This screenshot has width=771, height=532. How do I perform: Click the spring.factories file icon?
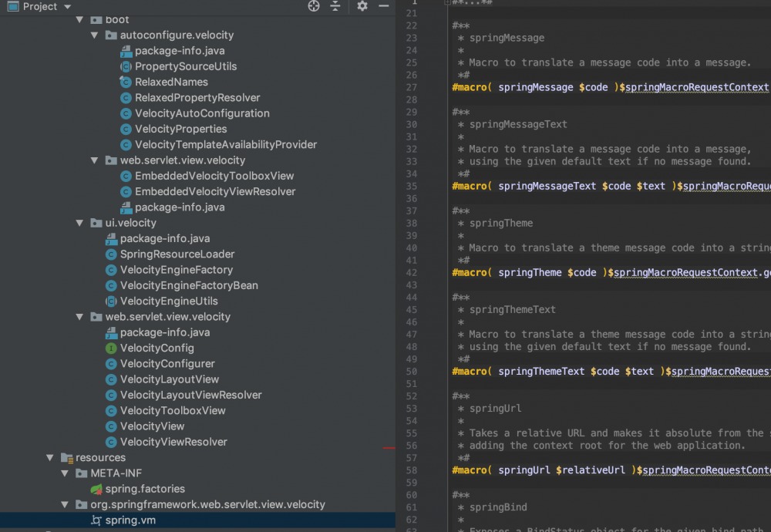[96, 489]
